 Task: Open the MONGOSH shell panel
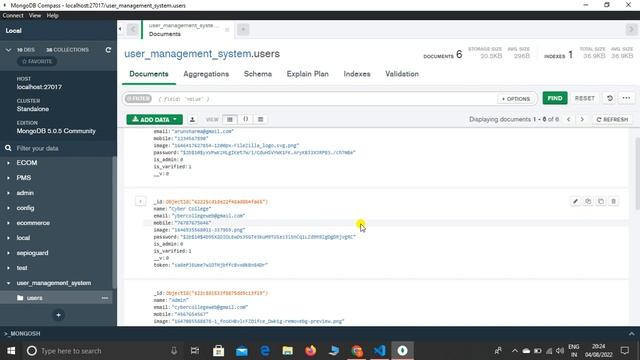[x=22, y=333]
